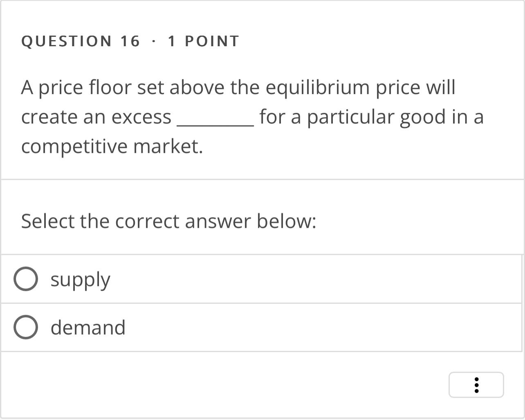Click the 1 POINT label
525x420 pixels.
tap(203, 40)
